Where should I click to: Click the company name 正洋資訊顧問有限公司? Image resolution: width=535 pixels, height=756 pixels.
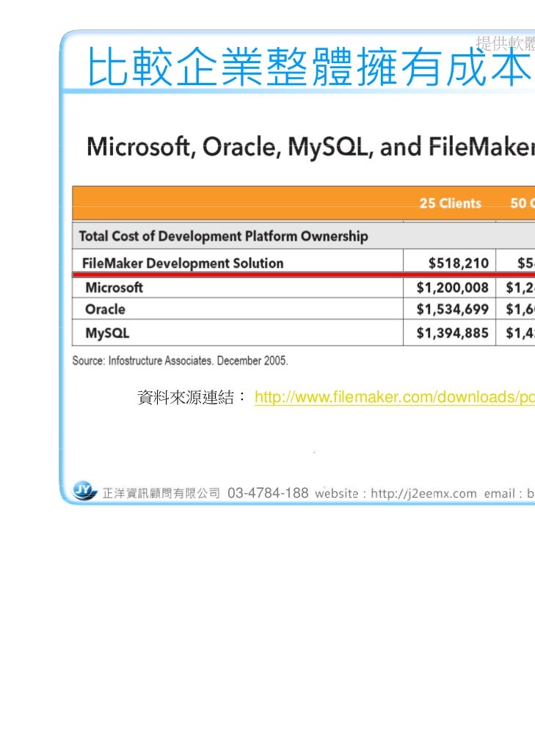coord(161,493)
